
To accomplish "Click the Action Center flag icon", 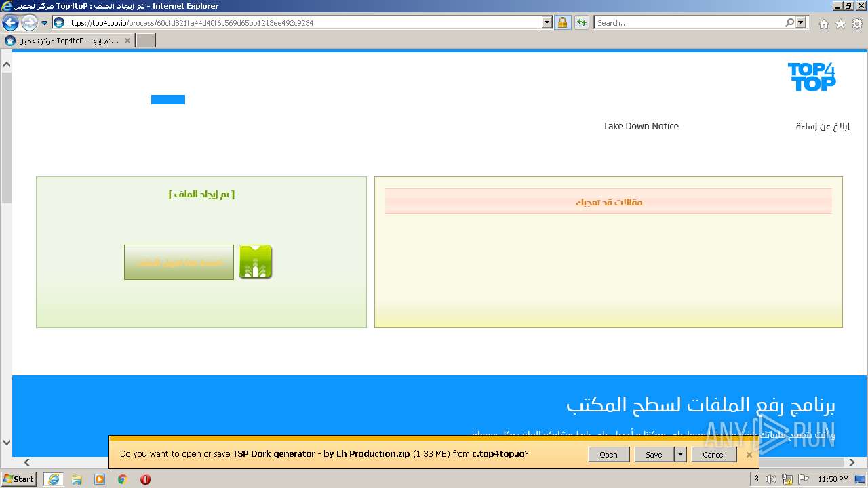I will (803, 479).
